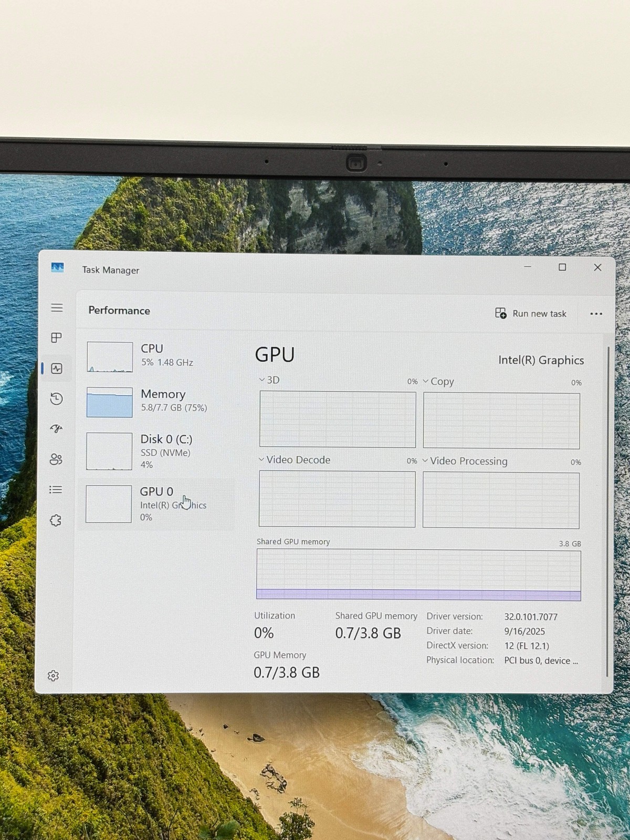630x840 pixels.
Task: Click the Copy engine graph
Action: 501,421
